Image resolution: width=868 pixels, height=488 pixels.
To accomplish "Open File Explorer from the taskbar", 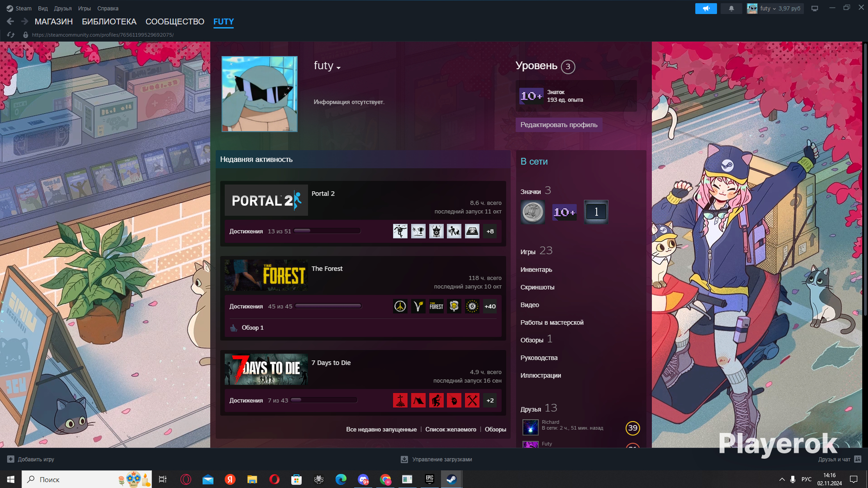I will [x=252, y=479].
